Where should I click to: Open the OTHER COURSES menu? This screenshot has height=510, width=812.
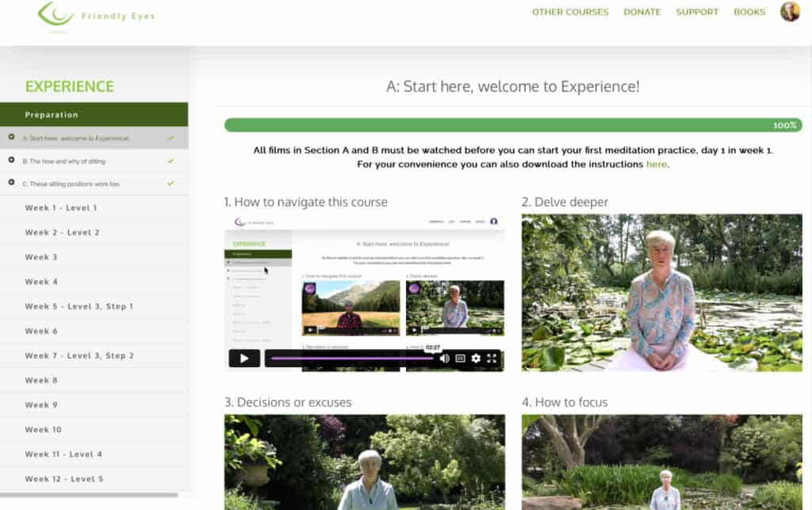[x=570, y=12]
